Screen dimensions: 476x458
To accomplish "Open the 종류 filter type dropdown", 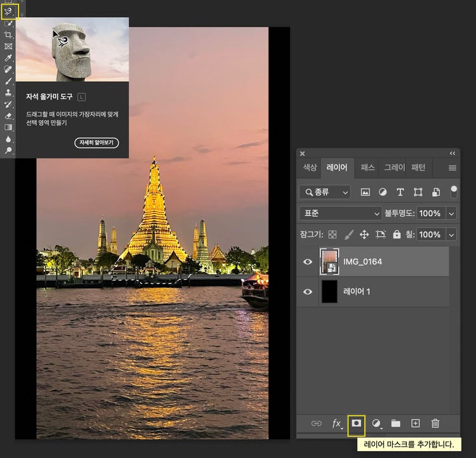I will click(x=325, y=192).
